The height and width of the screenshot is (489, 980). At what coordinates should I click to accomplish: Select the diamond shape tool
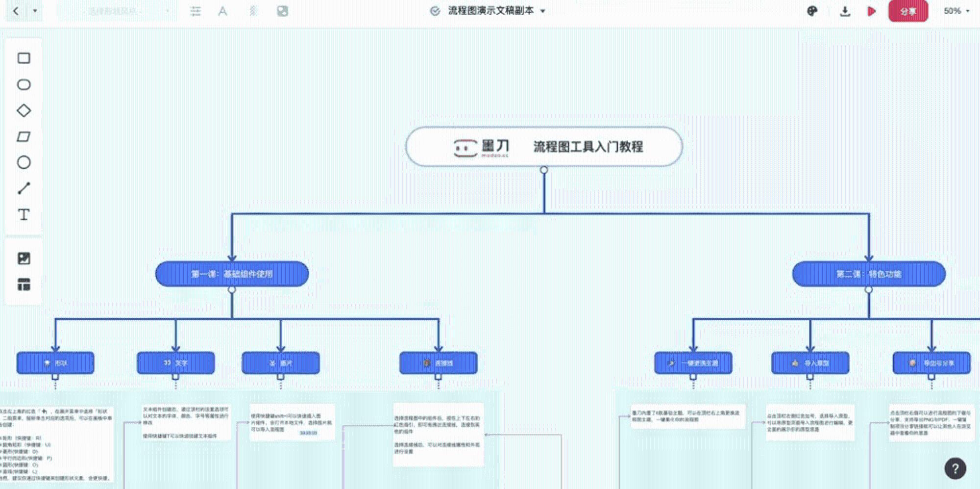coord(24,111)
